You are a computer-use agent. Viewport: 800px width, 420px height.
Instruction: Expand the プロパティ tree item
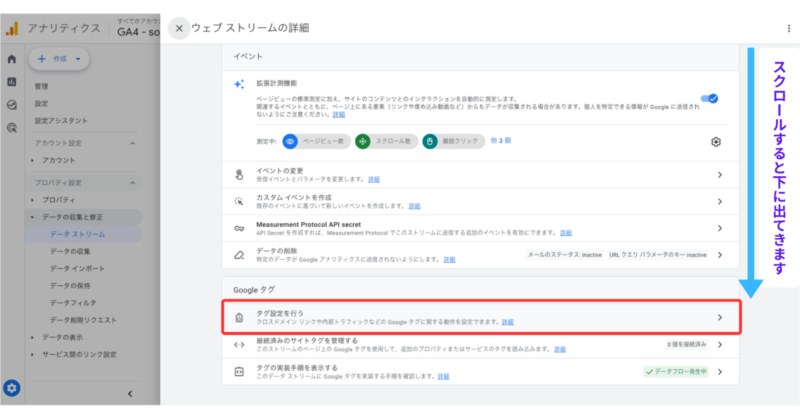(32, 200)
